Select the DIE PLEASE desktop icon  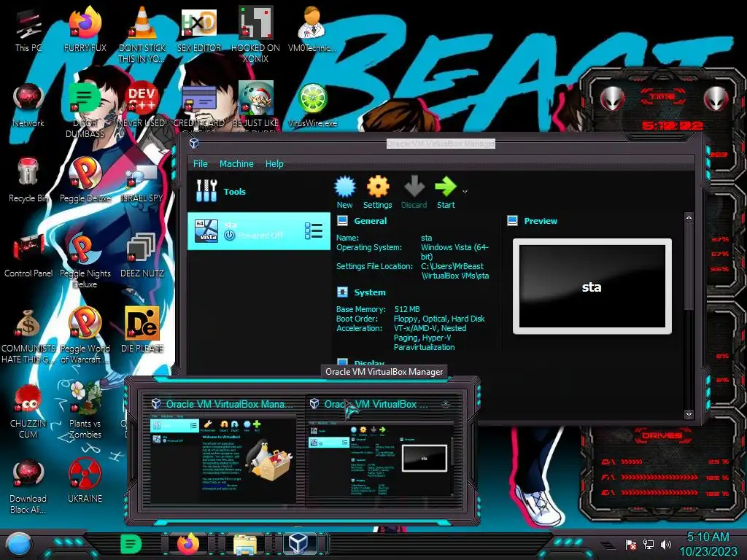142,330
